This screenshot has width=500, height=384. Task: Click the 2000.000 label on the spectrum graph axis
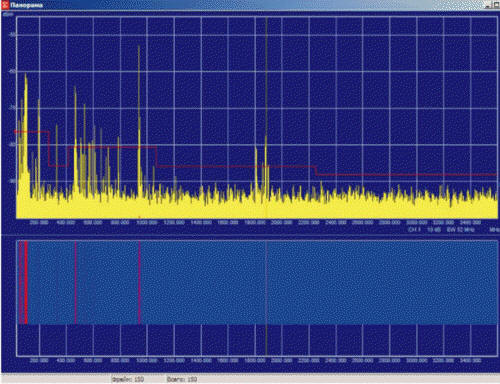point(282,222)
